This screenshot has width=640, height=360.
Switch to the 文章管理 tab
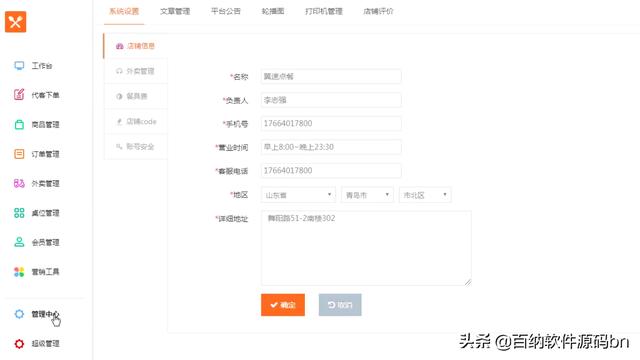(175, 11)
